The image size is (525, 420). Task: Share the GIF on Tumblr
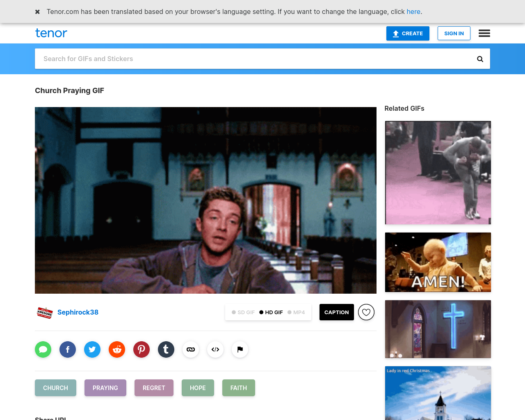click(166, 349)
